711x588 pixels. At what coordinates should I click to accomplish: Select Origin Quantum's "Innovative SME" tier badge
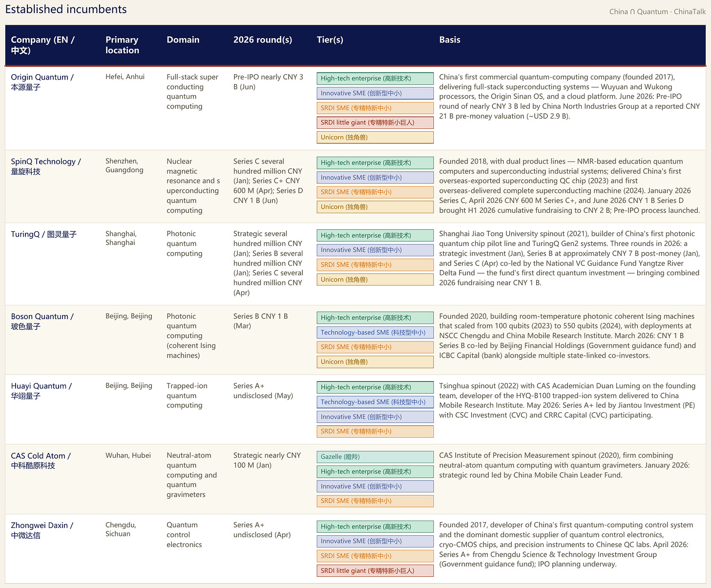pyautogui.click(x=375, y=93)
